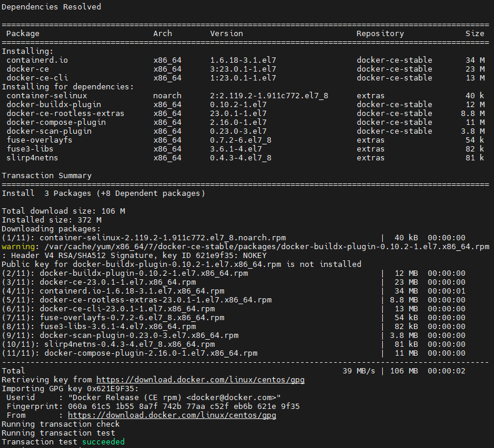
Task: Select the 'Arch' column header
Action: point(163,34)
